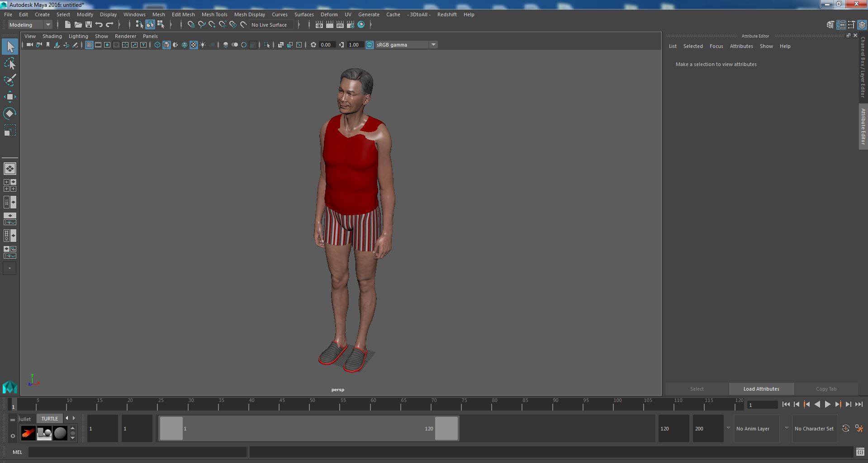868x463 pixels.
Task: Click the Copy Tab button
Action: 826,389
